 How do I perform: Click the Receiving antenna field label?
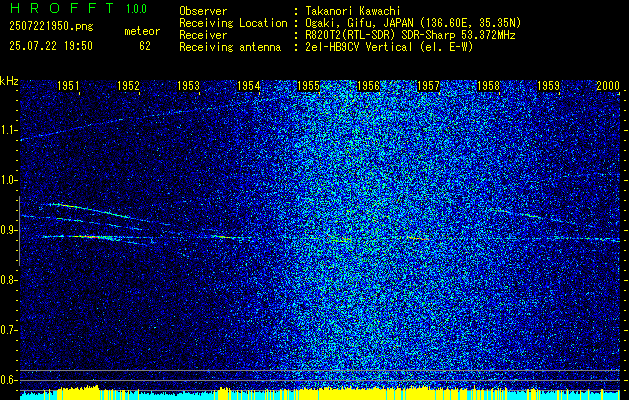tap(230, 47)
